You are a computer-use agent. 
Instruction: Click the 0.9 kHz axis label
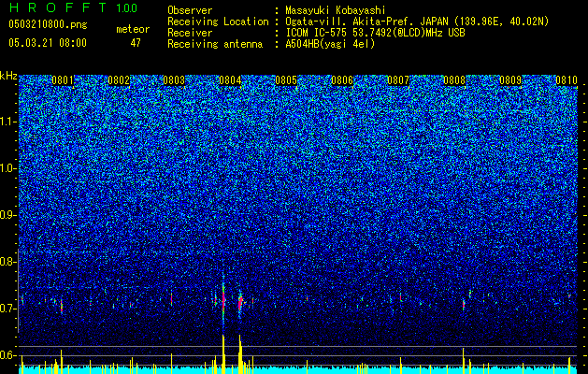point(8,215)
